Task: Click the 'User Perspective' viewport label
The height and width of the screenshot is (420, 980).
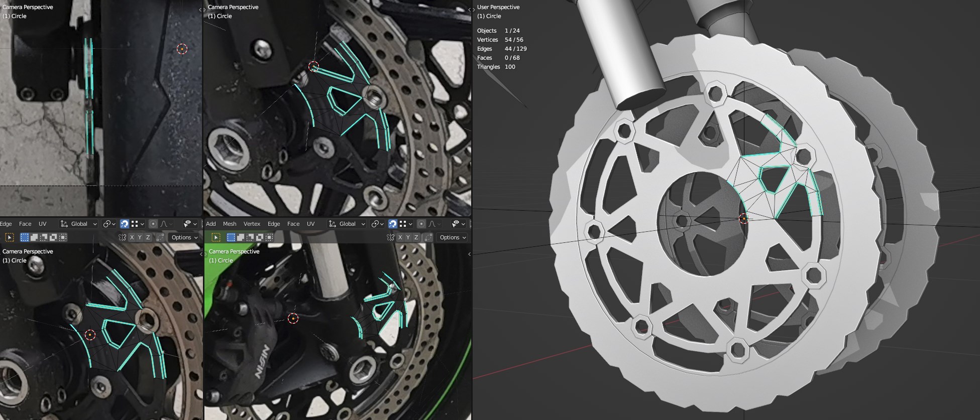Action: pyautogui.click(x=498, y=7)
